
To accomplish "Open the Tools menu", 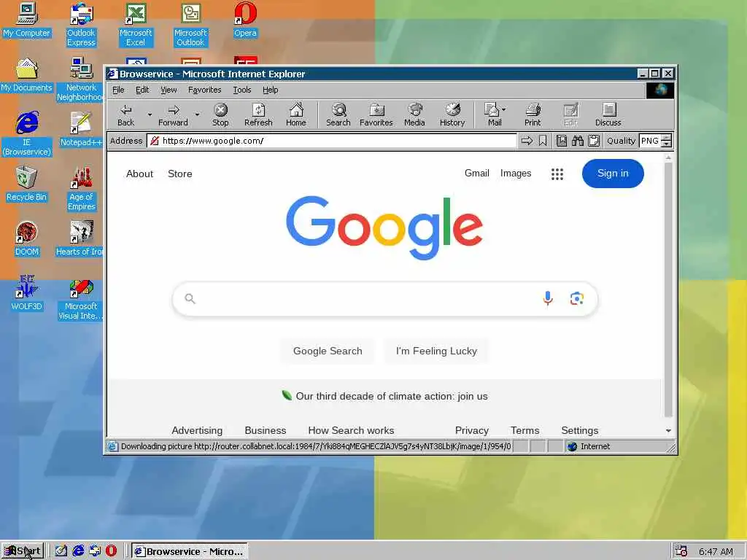I will (x=242, y=90).
